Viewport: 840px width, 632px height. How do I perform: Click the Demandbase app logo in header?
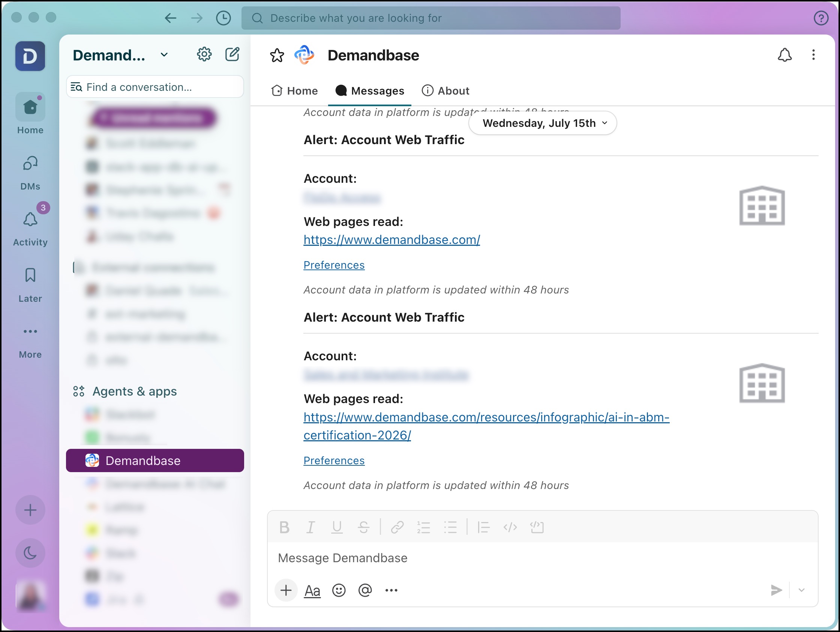(x=304, y=55)
